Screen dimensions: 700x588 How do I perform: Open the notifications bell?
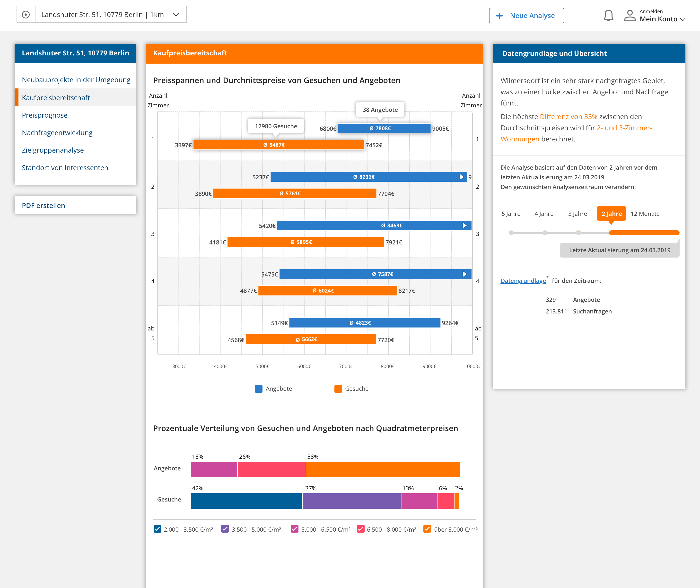pos(608,16)
